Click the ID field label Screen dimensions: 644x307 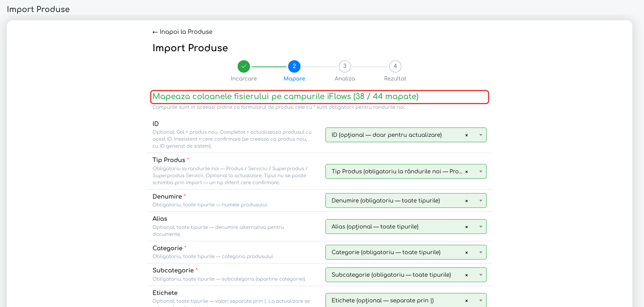tap(155, 124)
